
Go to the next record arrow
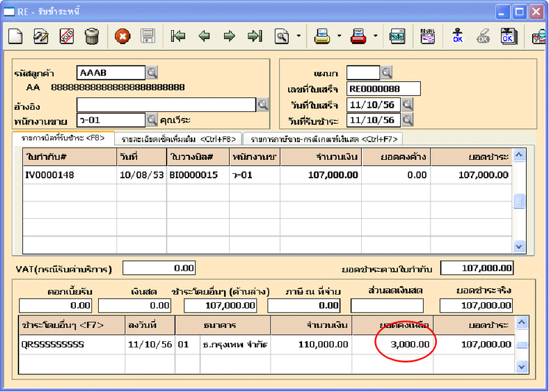pos(229,35)
